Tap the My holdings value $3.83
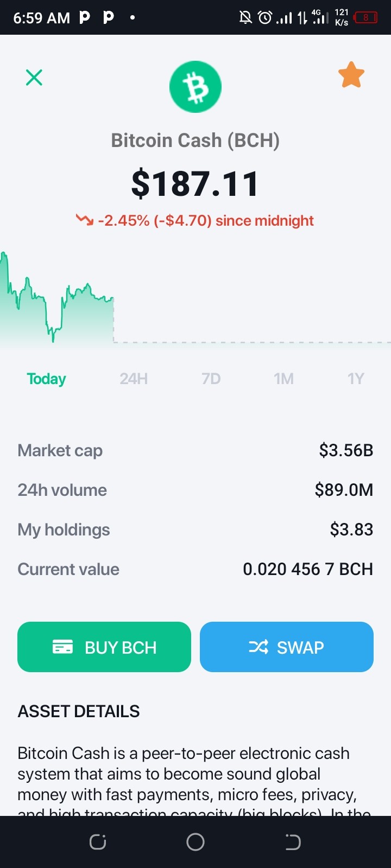Image resolution: width=391 pixels, height=868 pixels. point(352,529)
